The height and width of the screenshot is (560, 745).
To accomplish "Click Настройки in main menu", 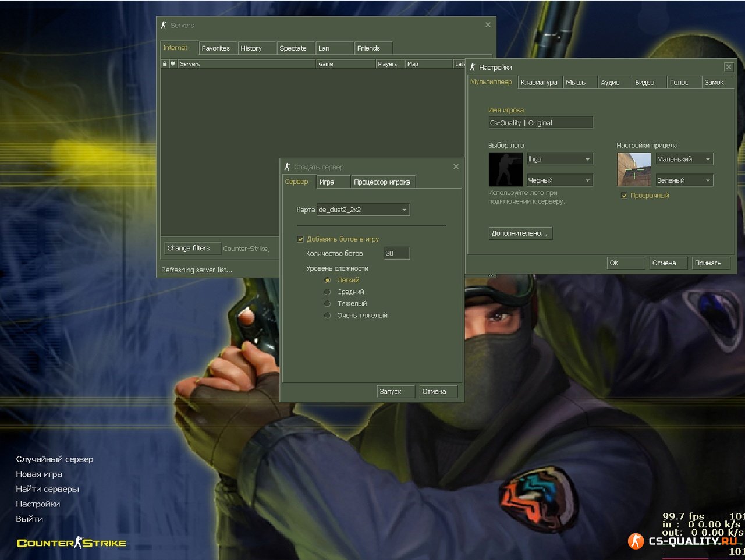I will pos(38,504).
